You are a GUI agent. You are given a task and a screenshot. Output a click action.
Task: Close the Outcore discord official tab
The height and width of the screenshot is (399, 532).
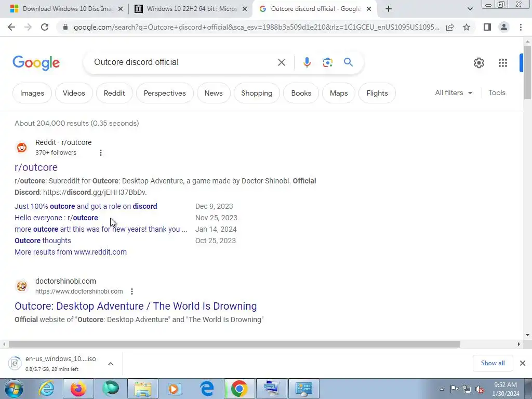pos(369,9)
